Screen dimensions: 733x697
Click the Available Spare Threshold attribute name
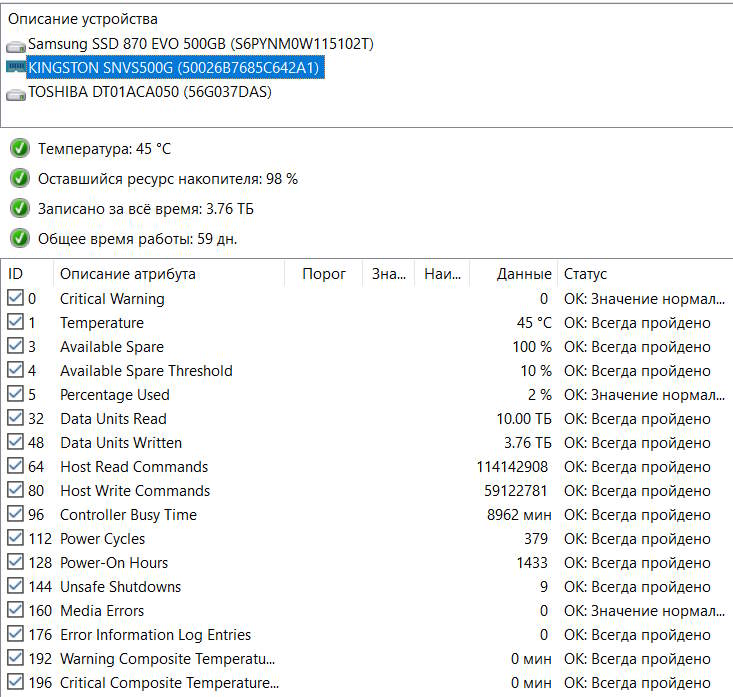pyautogui.click(x=146, y=371)
